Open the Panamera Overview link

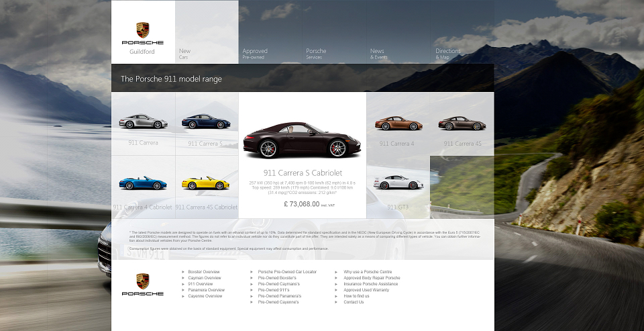(x=206, y=290)
